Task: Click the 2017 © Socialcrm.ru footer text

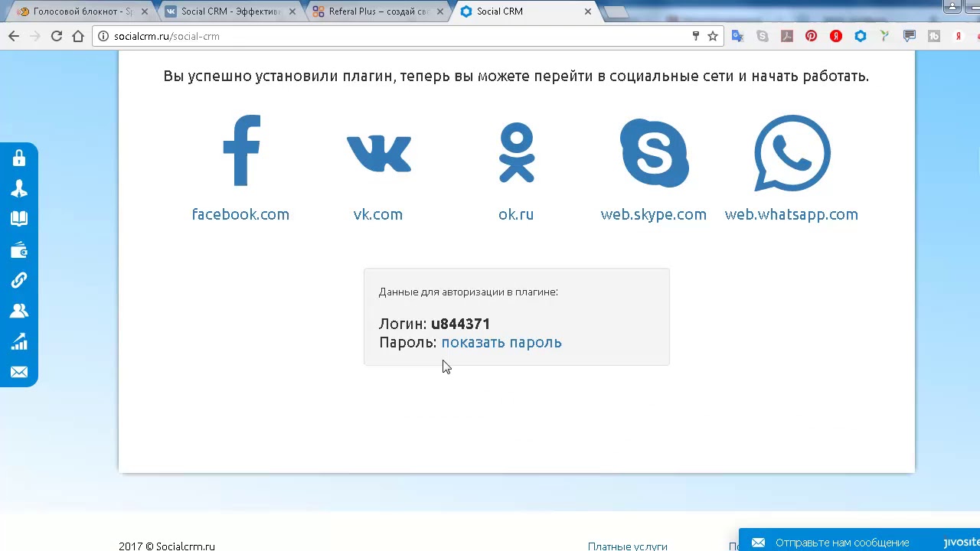Action: pyautogui.click(x=167, y=546)
